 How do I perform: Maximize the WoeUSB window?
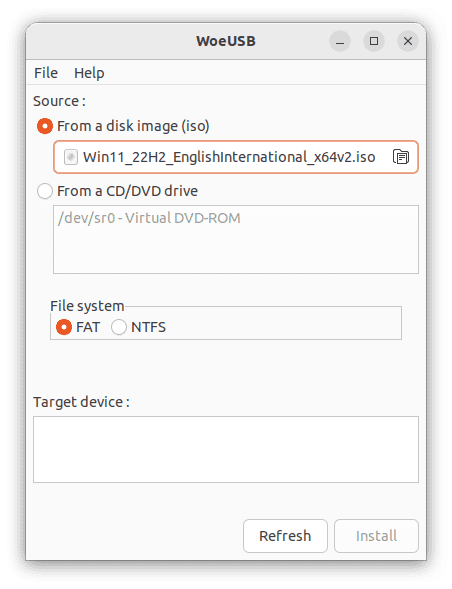point(374,41)
